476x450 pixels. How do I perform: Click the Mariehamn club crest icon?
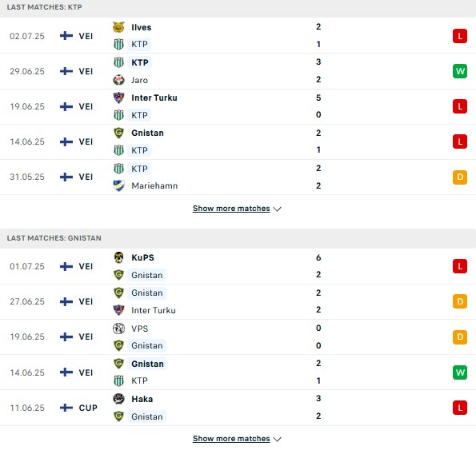pos(118,185)
